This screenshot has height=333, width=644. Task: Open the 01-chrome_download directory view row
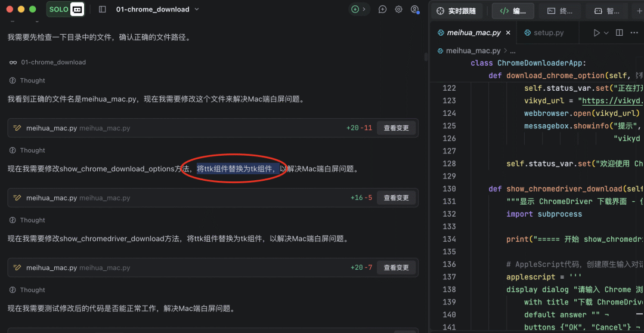[x=48, y=63]
